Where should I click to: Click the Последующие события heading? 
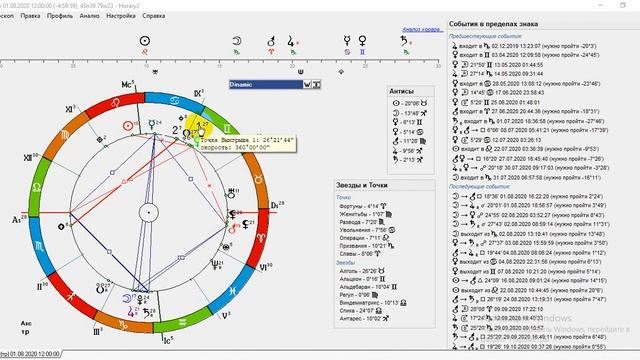pos(479,187)
